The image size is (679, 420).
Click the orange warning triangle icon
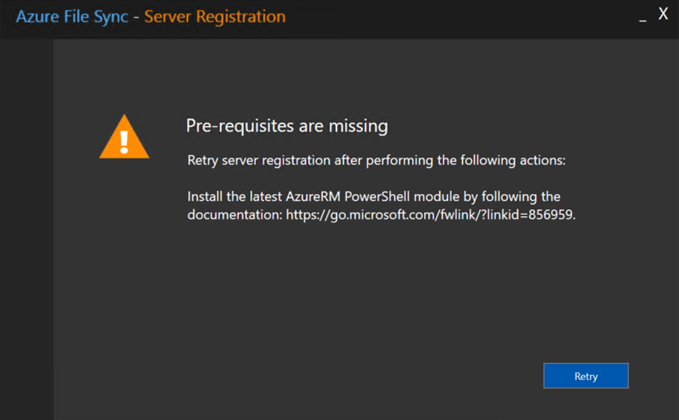point(124,137)
